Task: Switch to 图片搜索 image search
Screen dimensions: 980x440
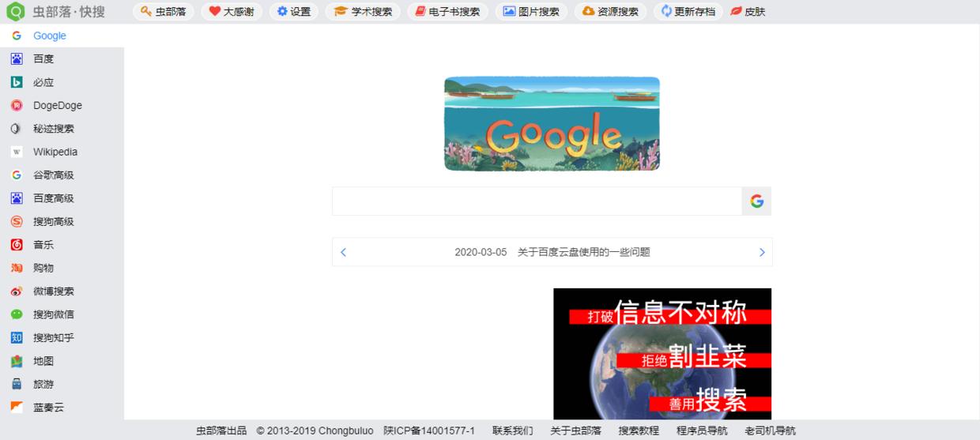Action: [x=532, y=12]
